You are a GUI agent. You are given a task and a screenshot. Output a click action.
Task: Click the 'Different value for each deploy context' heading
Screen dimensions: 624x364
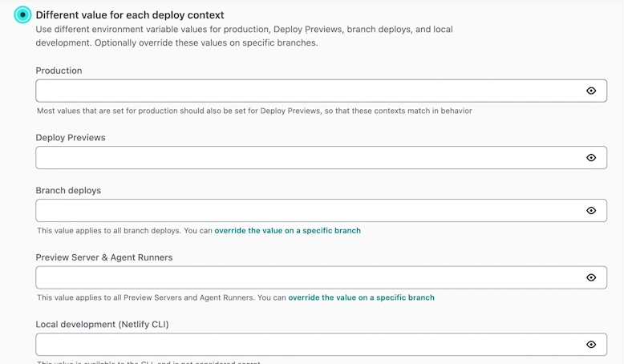point(130,15)
